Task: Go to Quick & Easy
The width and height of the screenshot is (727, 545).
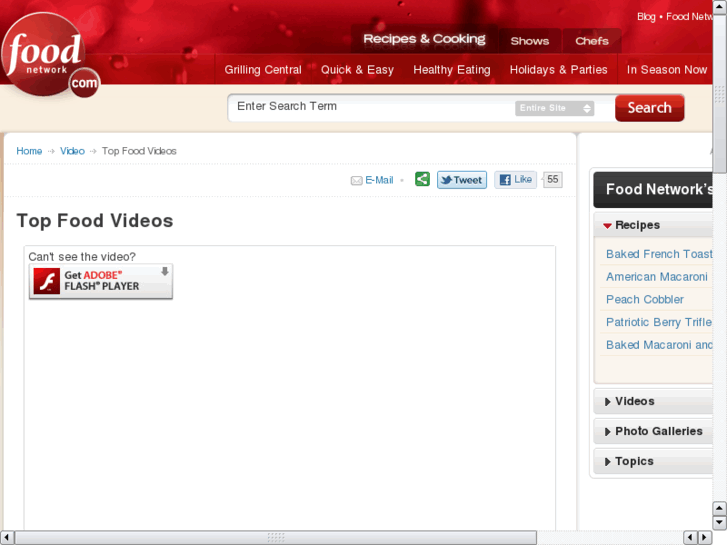Action: tap(357, 70)
